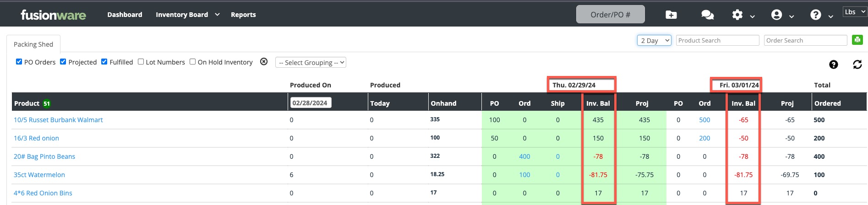Expand the Select Grouping dropdown
The width and height of the screenshot is (868, 205).
(x=311, y=62)
